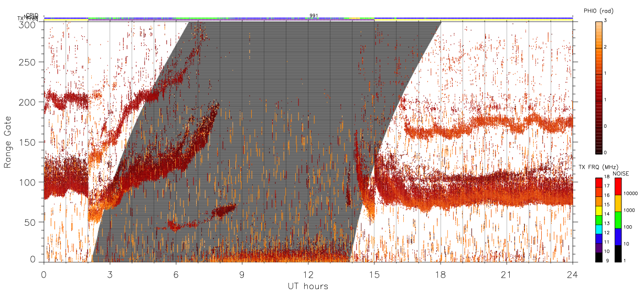Image resolution: width=644 pixels, height=297 pixels.
Task: Click the orange-red 16–17 MHz TX FRQ swatch
Action: click(x=598, y=191)
